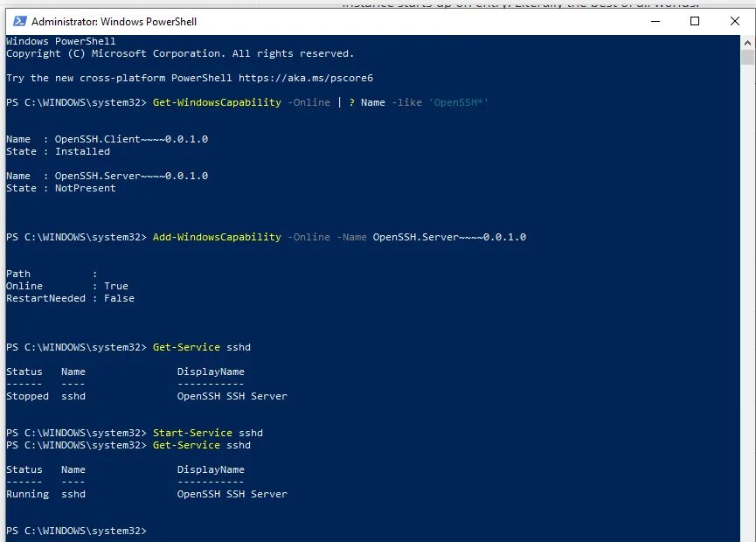
Task: Click the 'Installed' state value
Action: 82,151
